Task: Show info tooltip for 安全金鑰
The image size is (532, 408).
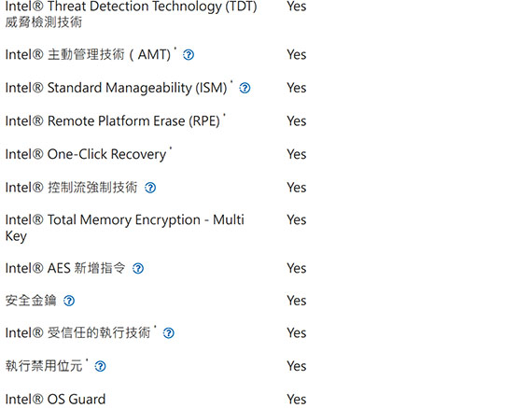Action: pyautogui.click(x=69, y=301)
